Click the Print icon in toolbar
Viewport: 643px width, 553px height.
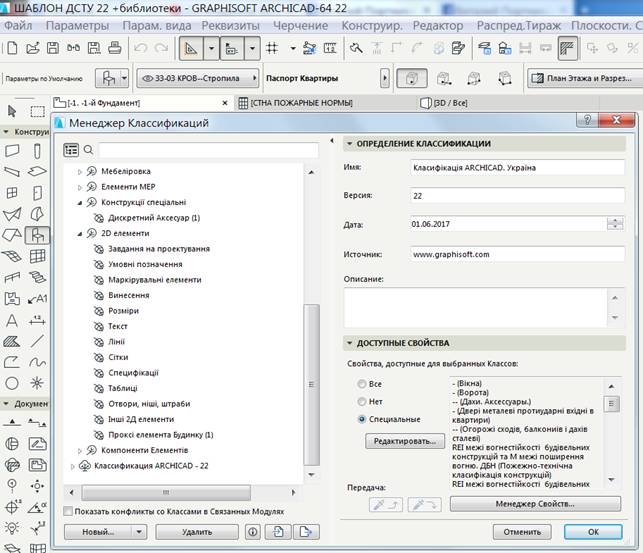pos(114,48)
